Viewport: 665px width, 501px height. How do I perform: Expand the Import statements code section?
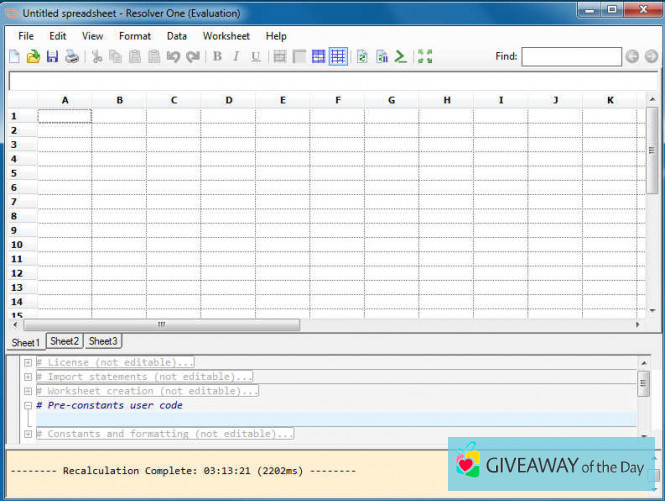click(28, 377)
